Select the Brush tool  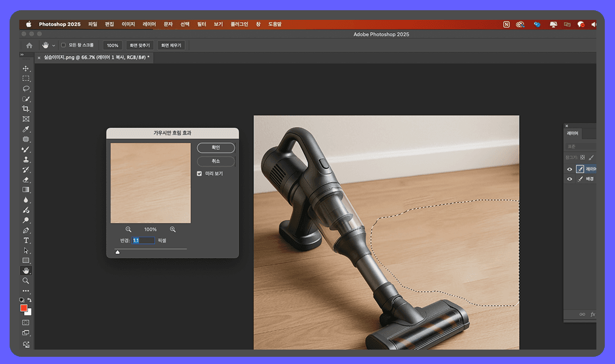[26, 150]
